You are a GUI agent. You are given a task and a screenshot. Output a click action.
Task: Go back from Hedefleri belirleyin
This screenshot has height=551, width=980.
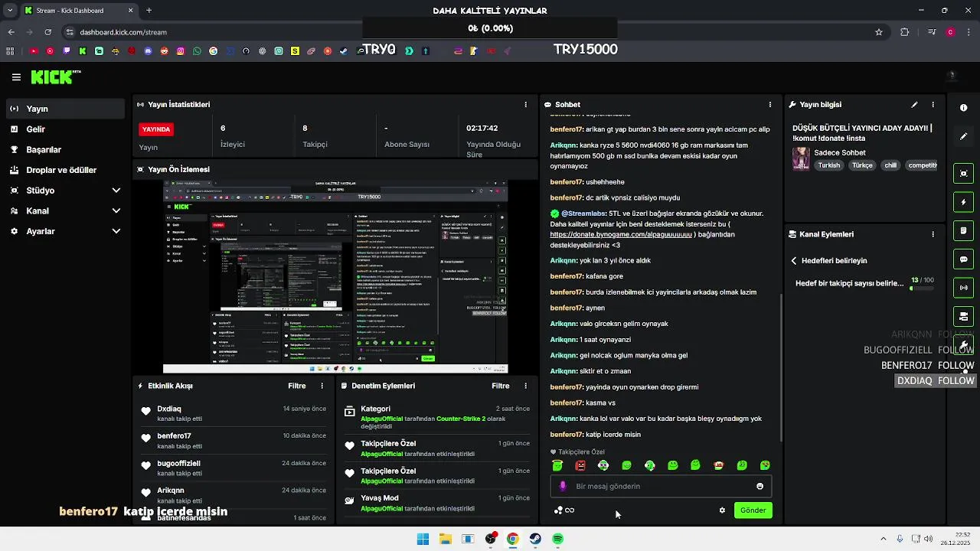794,261
